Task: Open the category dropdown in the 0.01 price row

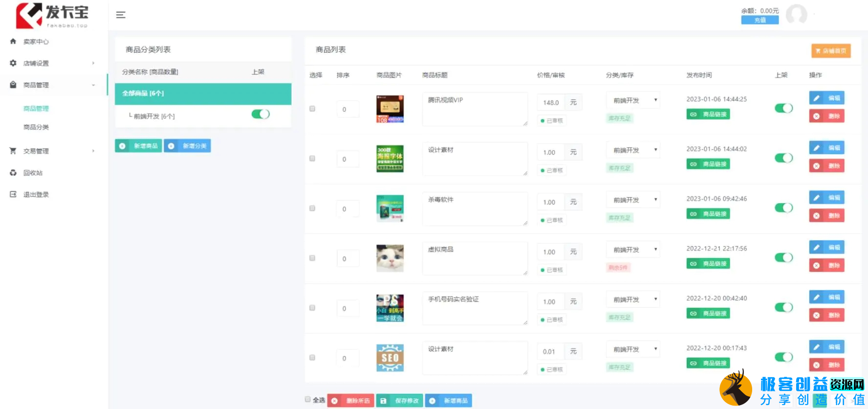Action: pyautogui.click(x=633, y=349)
